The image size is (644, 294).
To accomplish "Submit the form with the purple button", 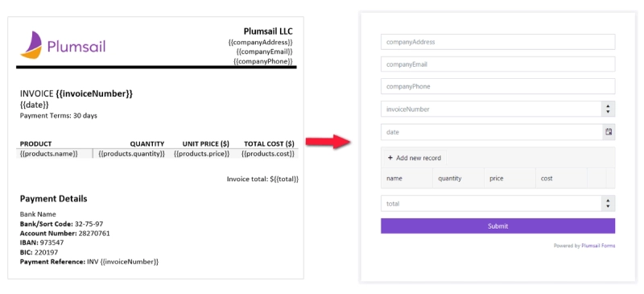I will (497, 226).
